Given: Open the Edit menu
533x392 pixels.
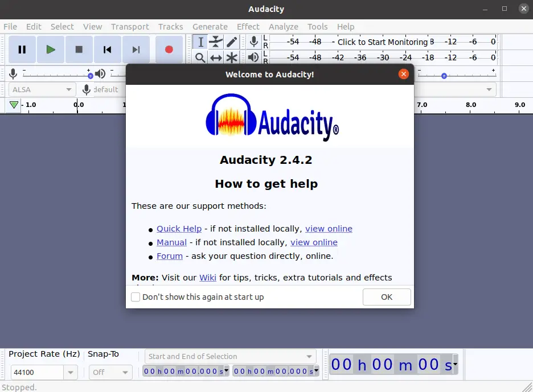Looking at the screenshot, I should (34, 27).
